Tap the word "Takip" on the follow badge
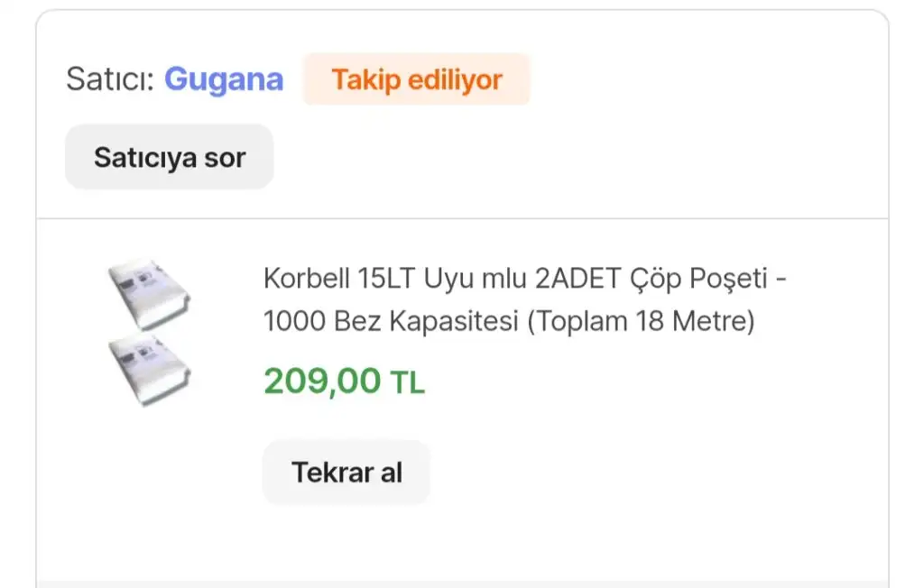This screenshot has width=924, height=588. coord(365,79)
